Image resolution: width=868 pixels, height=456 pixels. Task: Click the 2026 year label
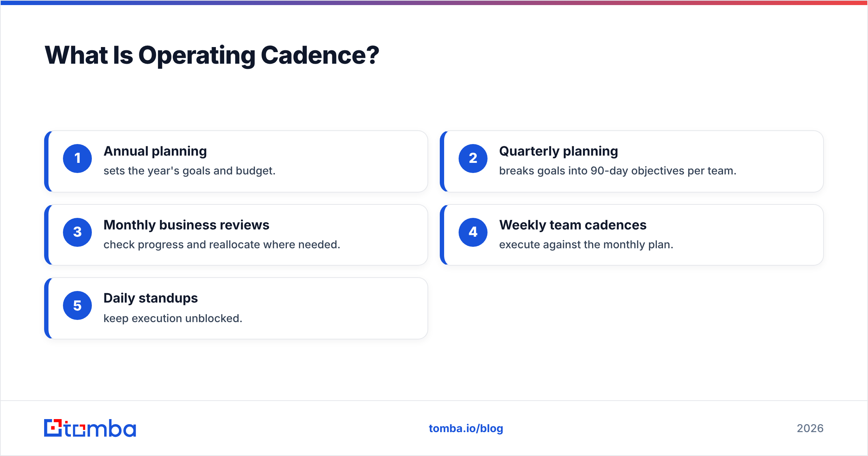(810, 428)
